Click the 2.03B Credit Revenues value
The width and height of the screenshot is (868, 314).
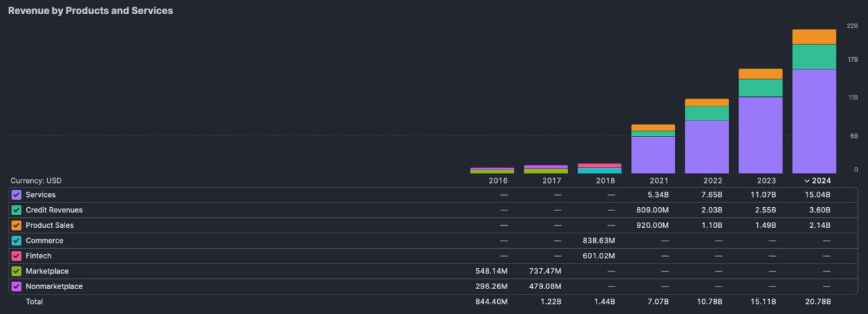pos(712,210)
